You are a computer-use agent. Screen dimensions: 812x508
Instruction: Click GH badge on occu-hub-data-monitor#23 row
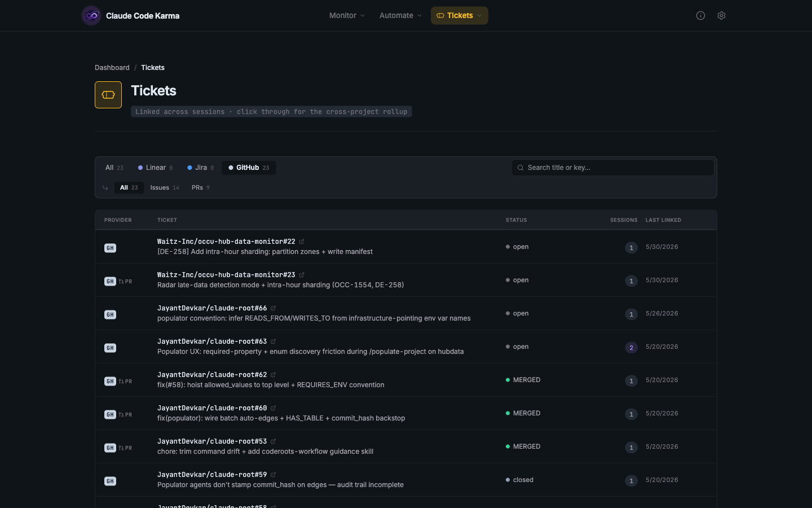coord(110,281)
